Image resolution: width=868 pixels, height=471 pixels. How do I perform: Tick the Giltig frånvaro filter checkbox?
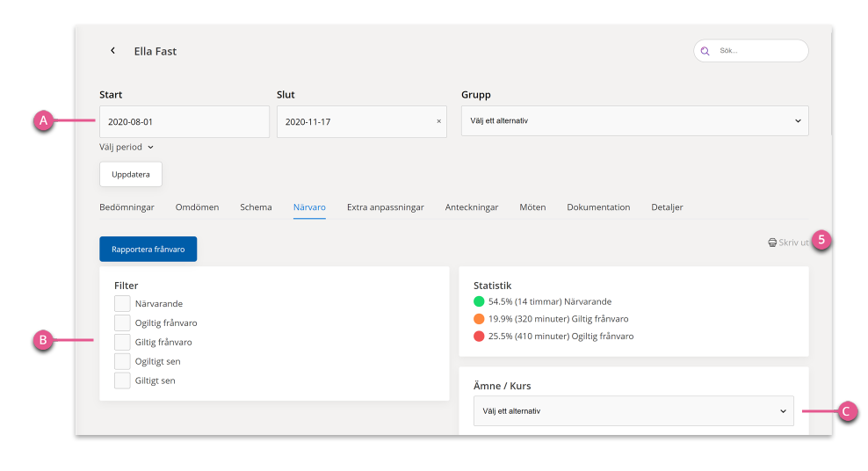(122, 342)
